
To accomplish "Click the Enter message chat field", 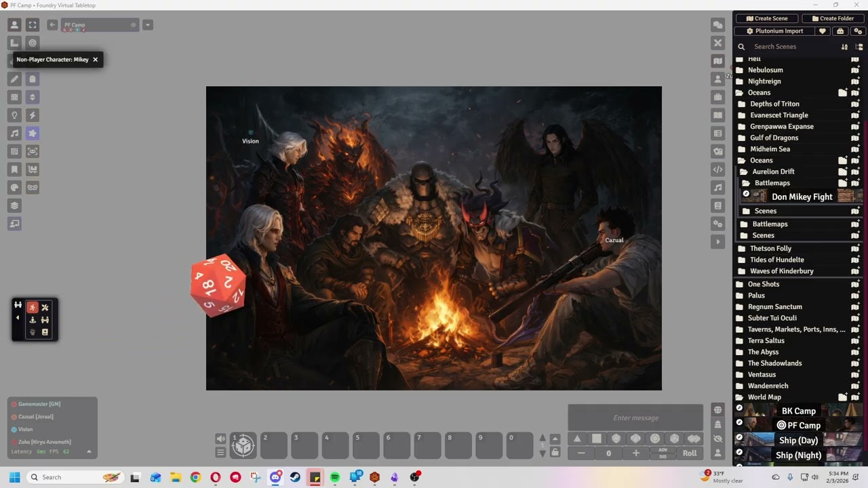I will (635, 418).
